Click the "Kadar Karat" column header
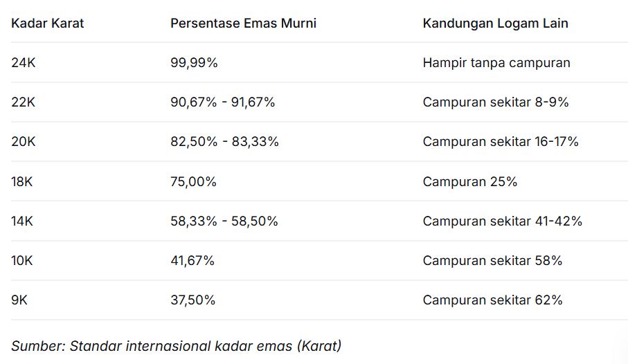This screenshot has width=628, height=364. coord(47,23)
